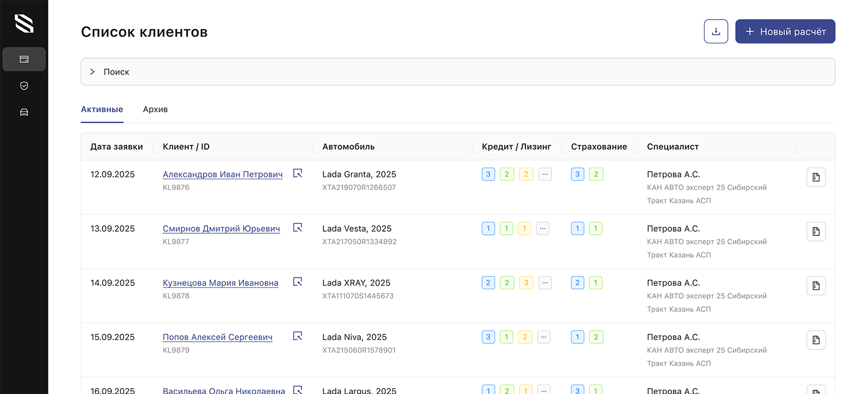Click client ID KL9877

click(x=176, y=242)
